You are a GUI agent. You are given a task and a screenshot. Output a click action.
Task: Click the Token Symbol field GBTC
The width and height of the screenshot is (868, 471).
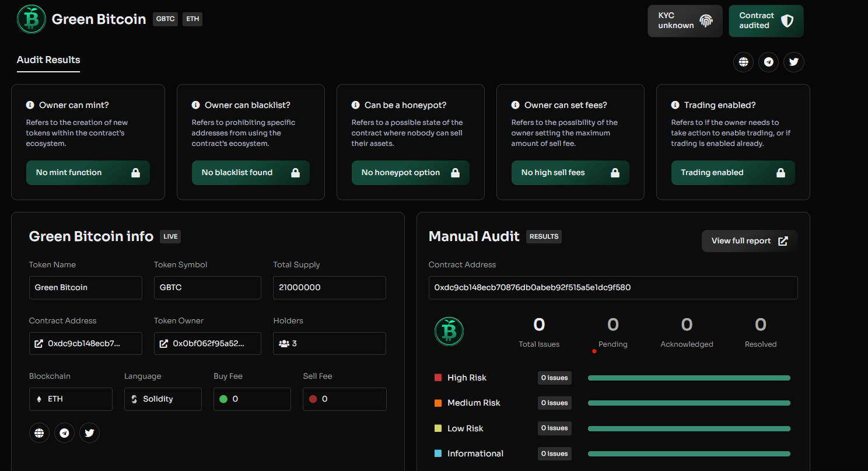click(x=208, y=288)
